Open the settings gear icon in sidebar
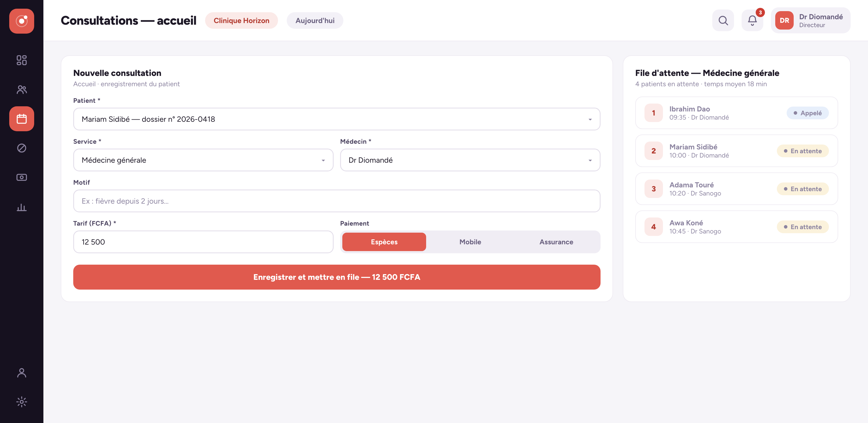 [x=22, y=402]
